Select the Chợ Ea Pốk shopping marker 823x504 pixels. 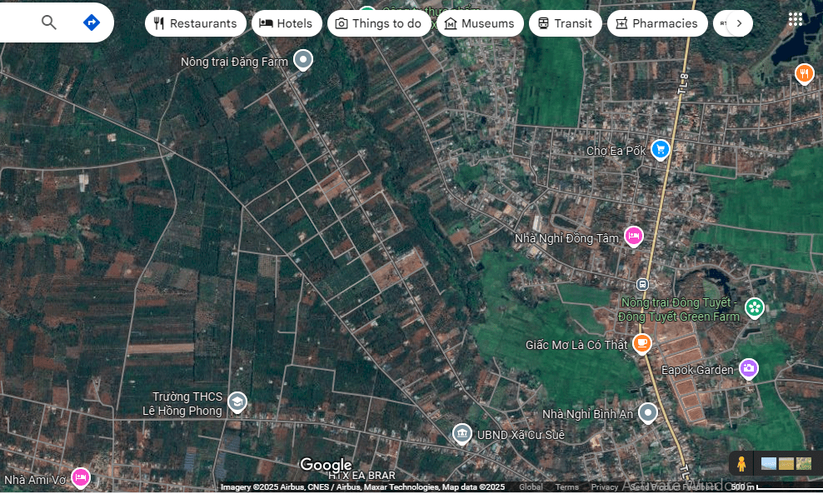click(x=661, y=149)
